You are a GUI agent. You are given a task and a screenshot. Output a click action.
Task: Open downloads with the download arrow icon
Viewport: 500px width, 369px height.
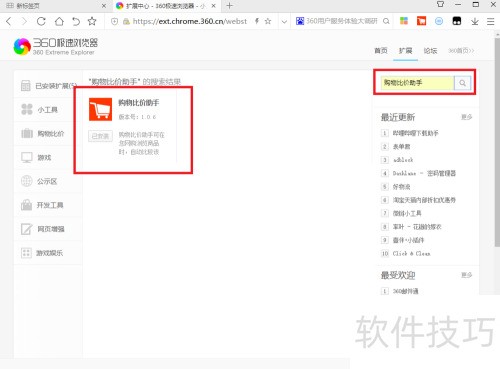[x=475, y=21]
